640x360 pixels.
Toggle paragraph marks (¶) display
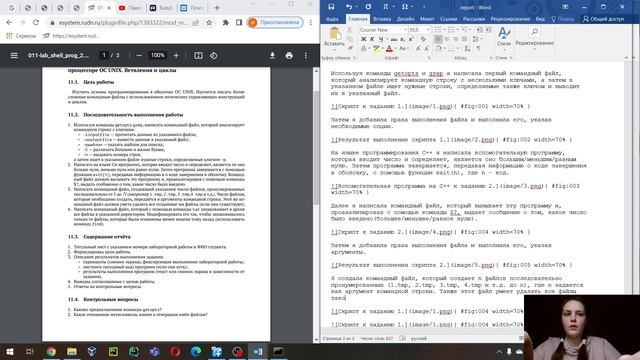pyautogui.click(x=479, y=49)
